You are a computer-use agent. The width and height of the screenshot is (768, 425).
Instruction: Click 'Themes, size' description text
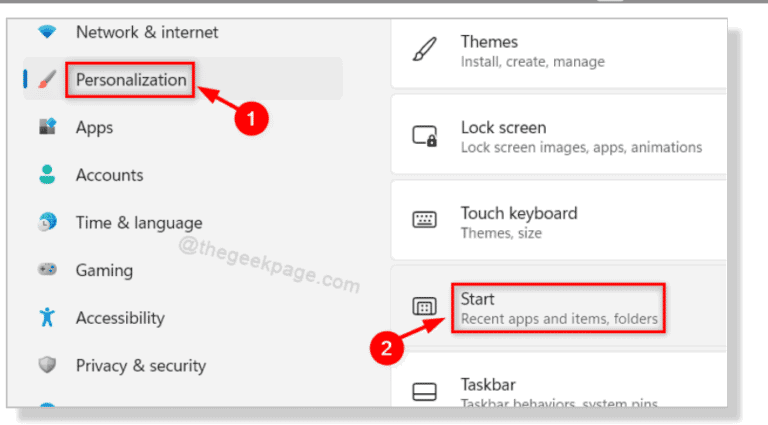pos(501,233)
